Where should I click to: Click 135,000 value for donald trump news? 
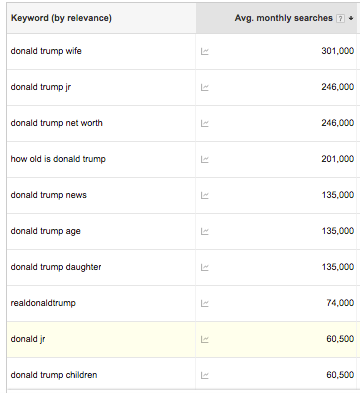[338, 195]
